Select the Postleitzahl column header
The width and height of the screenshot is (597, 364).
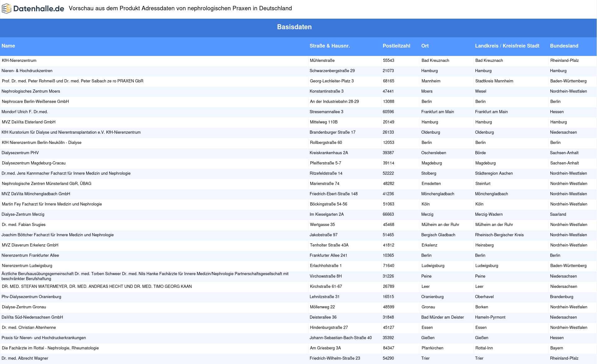(396, 46)
